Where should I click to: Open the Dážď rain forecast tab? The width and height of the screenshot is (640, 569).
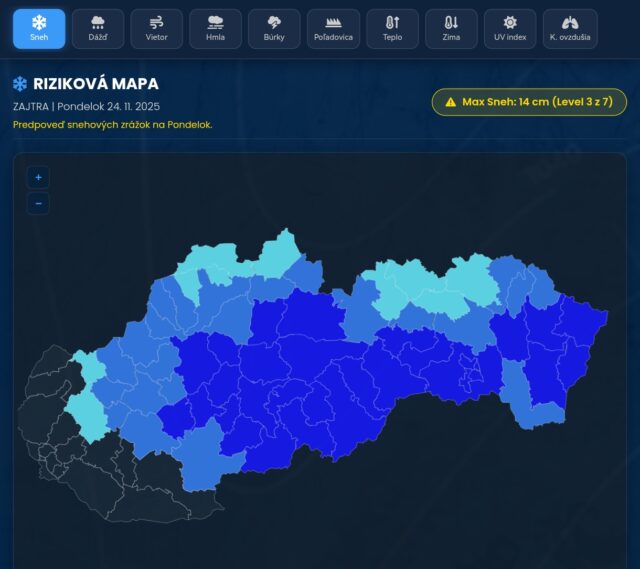[x=98, y=29]
